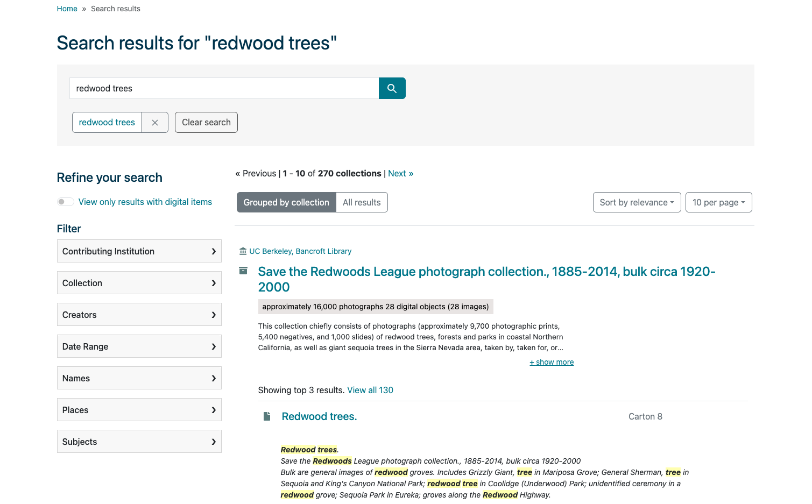Remove the redwood trees filter chip via its X
The image size is (812, 504).
(x=155, y=122)
